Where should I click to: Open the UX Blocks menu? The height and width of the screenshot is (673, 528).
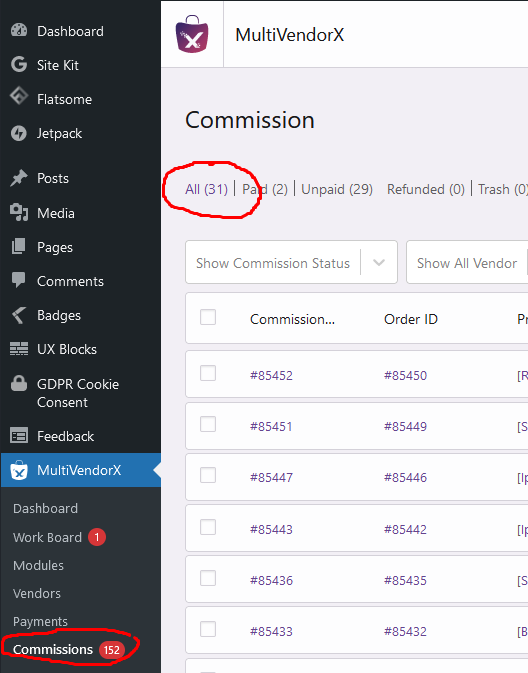tap(67, 349)
